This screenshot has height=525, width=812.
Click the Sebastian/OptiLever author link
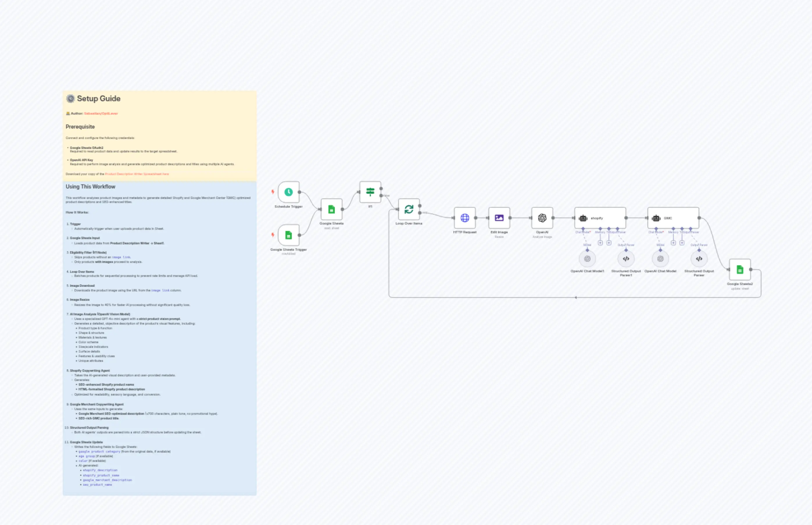(101, 113)
